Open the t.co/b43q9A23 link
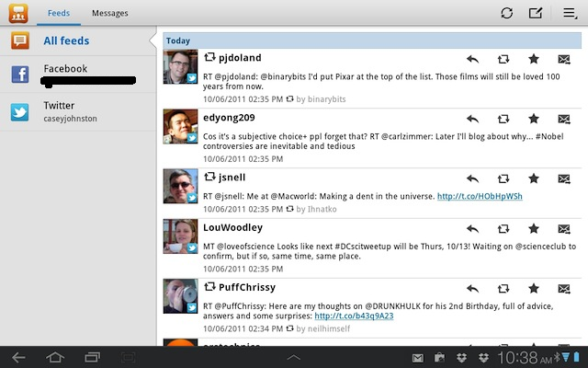This screenshot has height=368, width=588. pyautogui.click(x=354, y=316)
